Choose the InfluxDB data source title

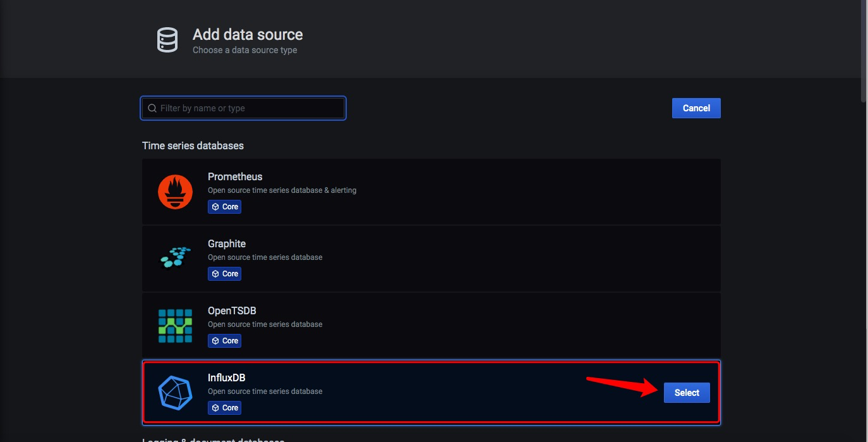[x=226, y=378]
